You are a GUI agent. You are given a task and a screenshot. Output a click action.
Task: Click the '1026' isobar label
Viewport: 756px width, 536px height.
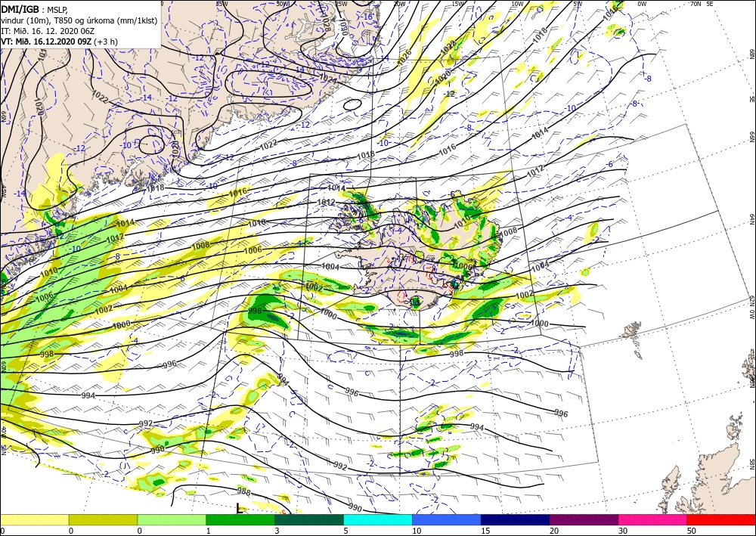(404, 57)
